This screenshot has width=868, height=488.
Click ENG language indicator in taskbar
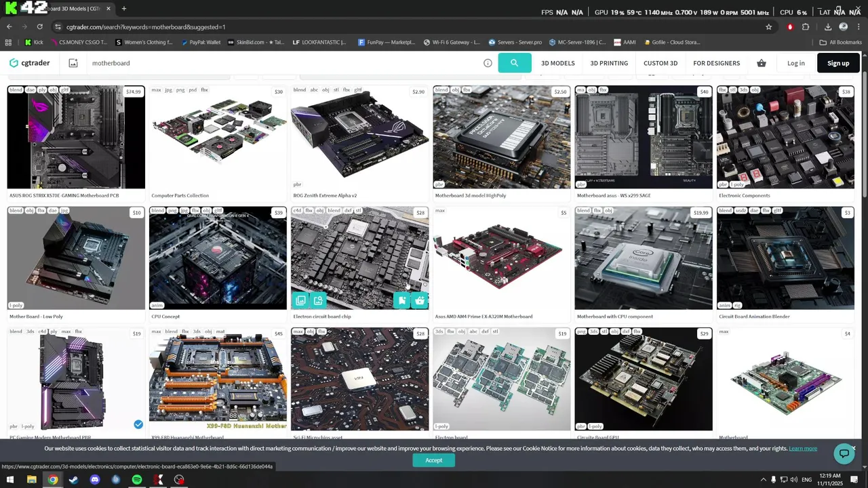click(x=807, y=480)
